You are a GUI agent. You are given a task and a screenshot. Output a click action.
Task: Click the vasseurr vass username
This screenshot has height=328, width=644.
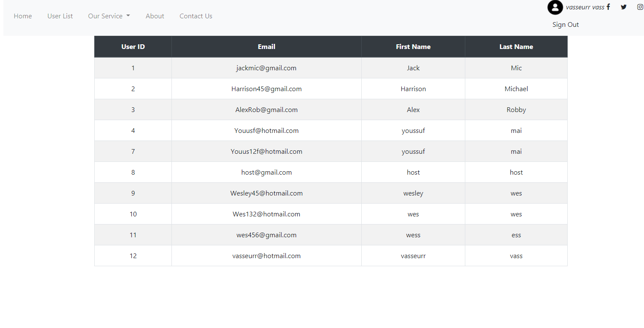pyautogui.click(x=585, y=7)
